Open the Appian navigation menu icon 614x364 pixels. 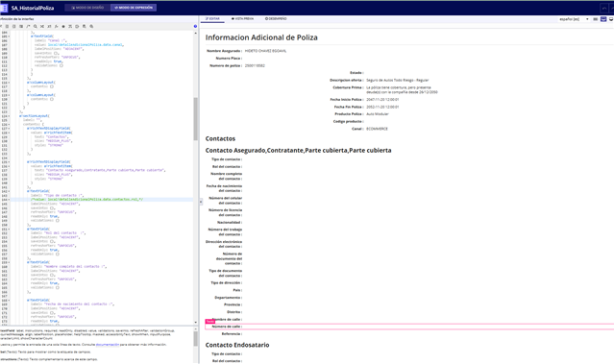[4, 8]
